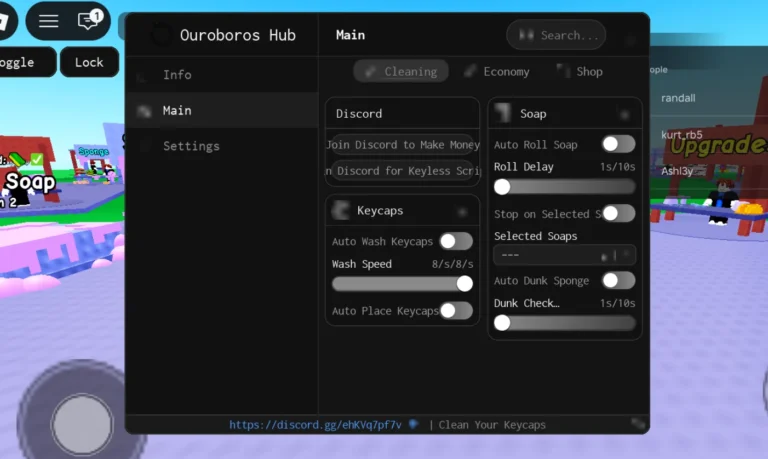The width and height of the screenshot is (768, 459).
Task: Click Join Discord to Make Money button
Action: coord(403,145)
